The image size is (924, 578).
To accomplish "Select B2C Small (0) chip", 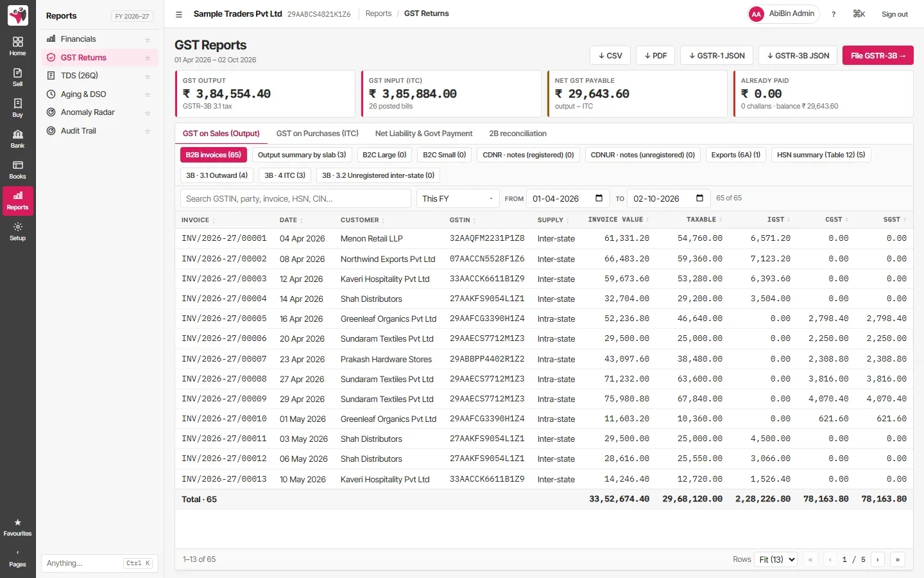I will click(x=444, y=155).
